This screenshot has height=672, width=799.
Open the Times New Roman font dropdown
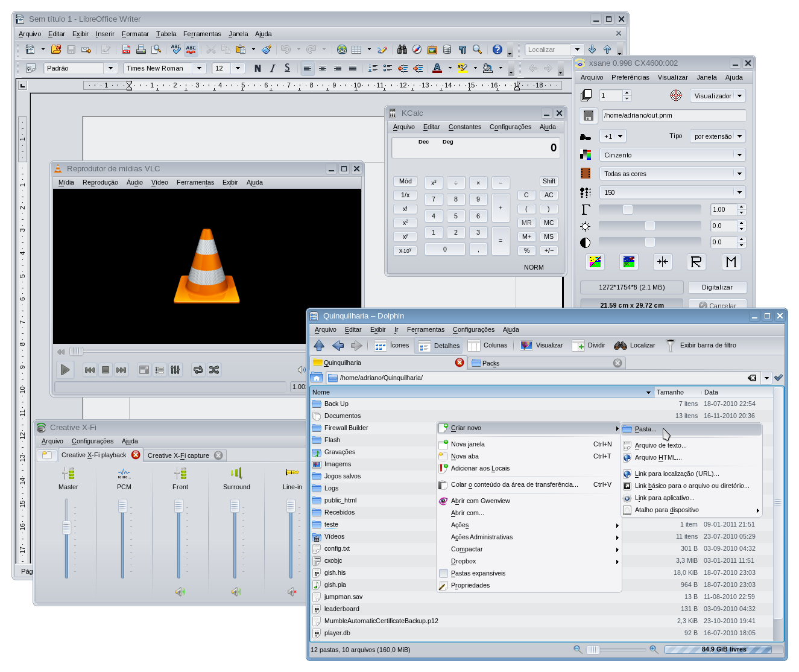point(199,68)
